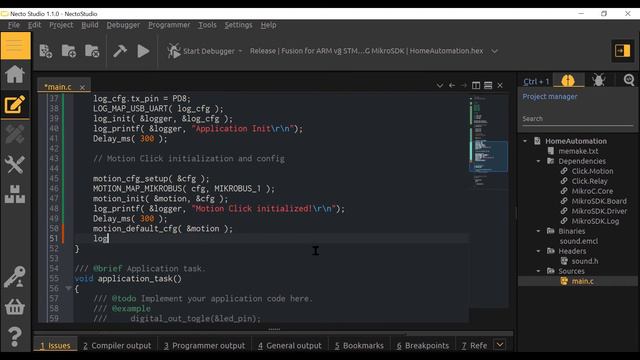Open the search magnifier panel icon

(629, 80)
